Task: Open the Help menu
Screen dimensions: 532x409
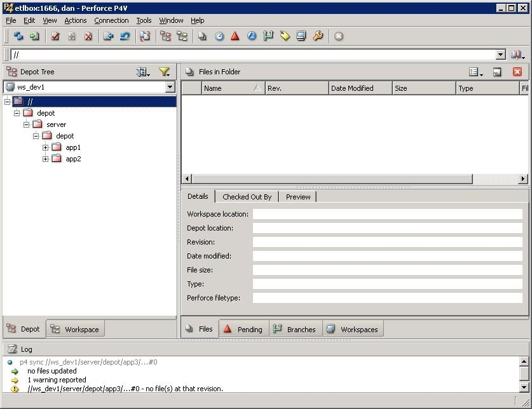Action: pyautogui.click(x=197, y=21)
